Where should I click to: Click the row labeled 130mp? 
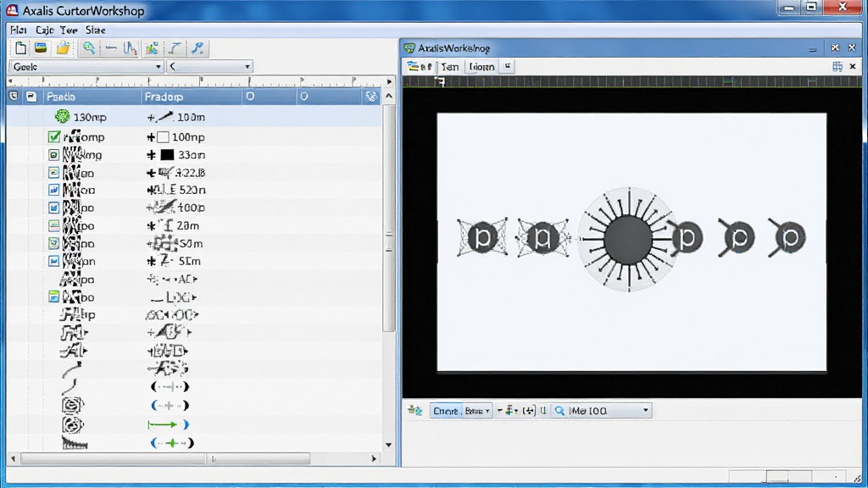(194, 117)
